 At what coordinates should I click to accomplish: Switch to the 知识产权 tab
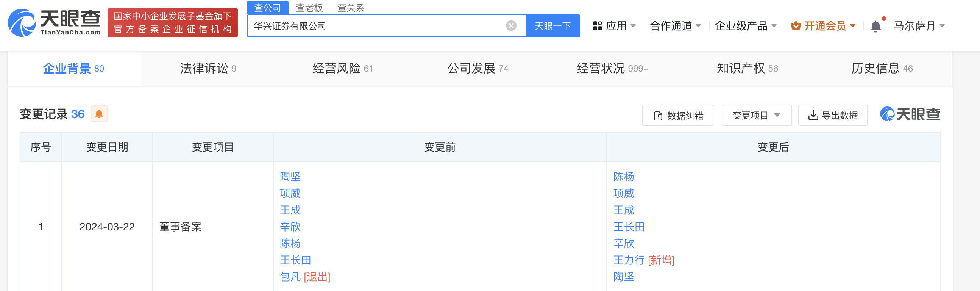(747, 69)
